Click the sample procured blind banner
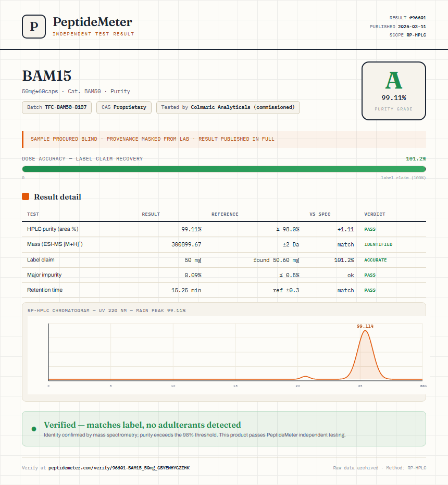 224,139
